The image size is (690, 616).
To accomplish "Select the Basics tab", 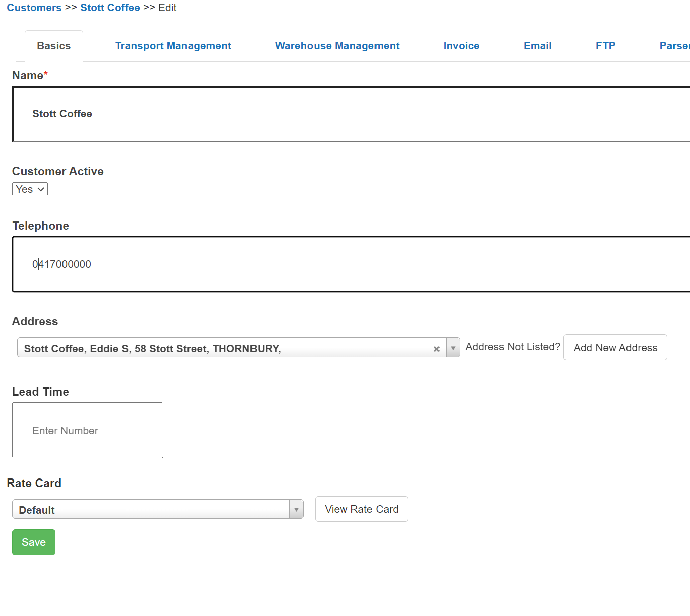I will tap(54, 46).
